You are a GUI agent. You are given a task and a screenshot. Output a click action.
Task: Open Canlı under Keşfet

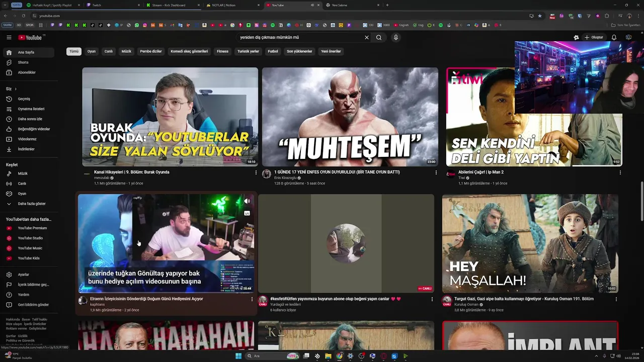tap(29, 184)
